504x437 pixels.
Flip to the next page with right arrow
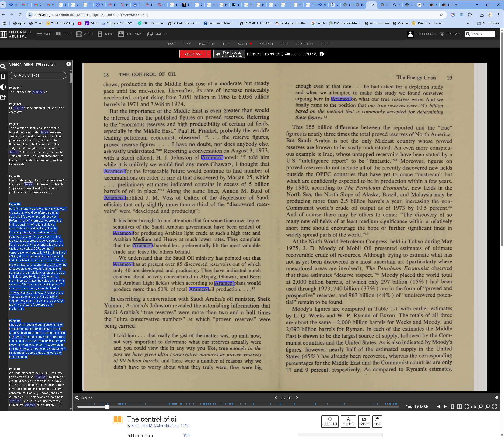coord(445,406)
